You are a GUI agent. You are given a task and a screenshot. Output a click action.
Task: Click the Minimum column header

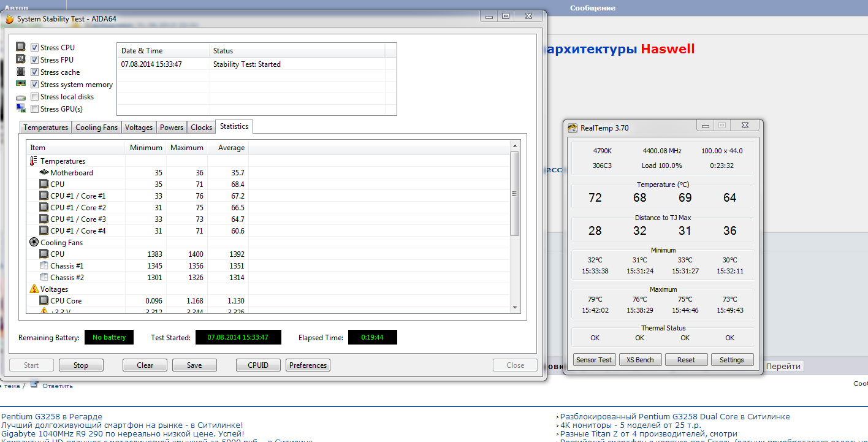pyautogui.click(x=146, y=148)
